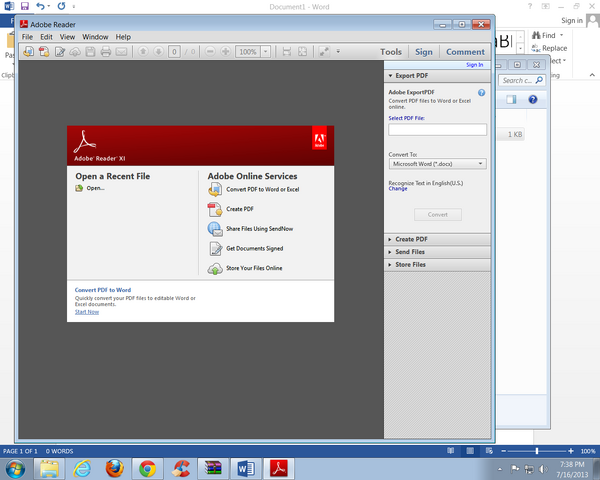This screenshot has width=600, height=480.
Task: Open Internet Explorer from the taskbar
Action: (x=82, y=469)
